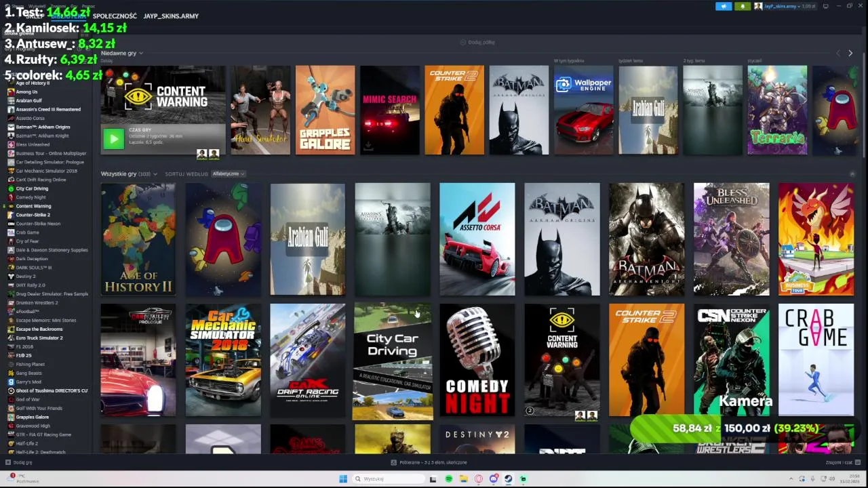Select Destiny 2 in sidebar list

click(x=26, y=277)
